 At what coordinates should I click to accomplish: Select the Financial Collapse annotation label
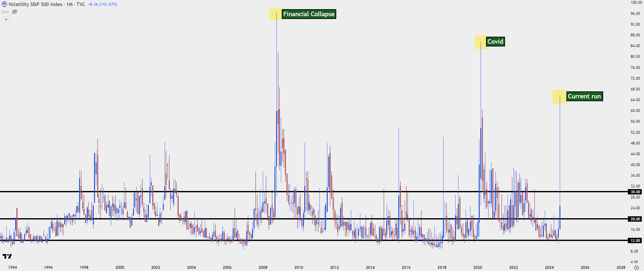(x=309, y=14)
